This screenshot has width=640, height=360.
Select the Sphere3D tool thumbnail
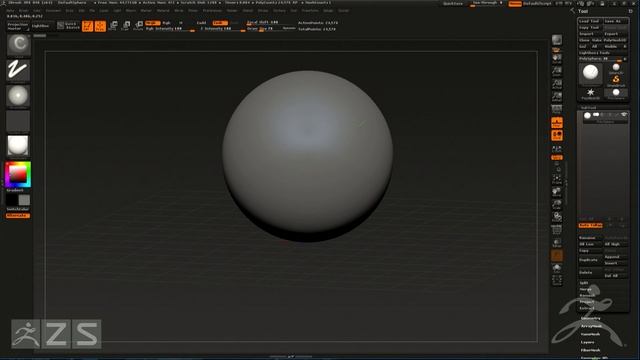tap(616, 68)
